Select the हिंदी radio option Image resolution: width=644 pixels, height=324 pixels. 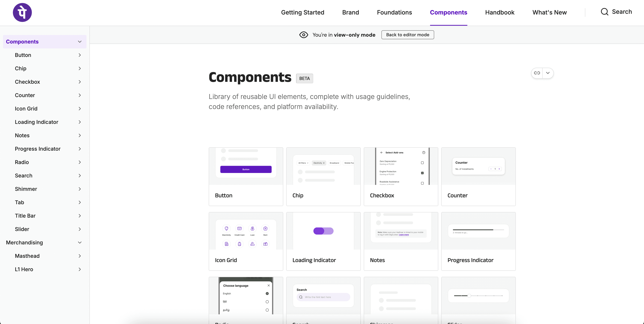click(267, 302)
